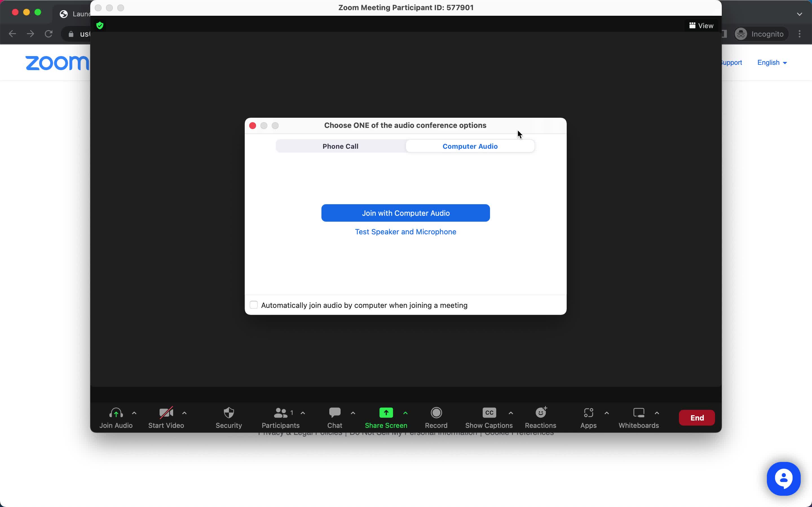Toggle the Phone Call tab
Image resolution: width=812 pixels, height=507 pixels.
pos(340,146)
